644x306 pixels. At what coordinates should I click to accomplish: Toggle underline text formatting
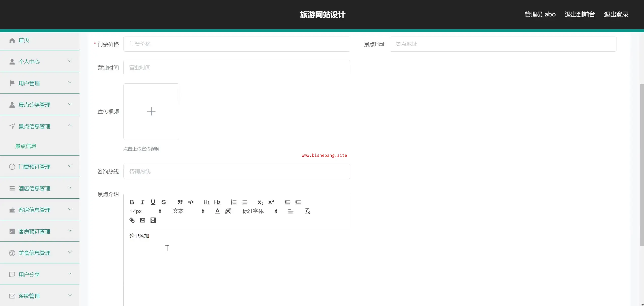(153, 202)
